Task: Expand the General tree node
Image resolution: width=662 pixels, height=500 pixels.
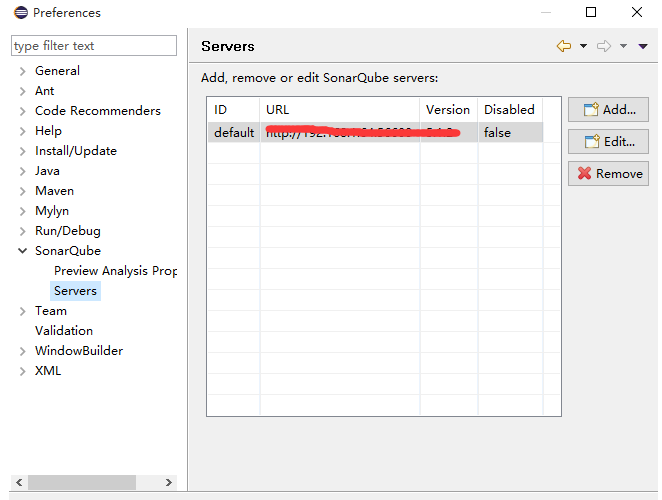Action: tap(22, 71)
